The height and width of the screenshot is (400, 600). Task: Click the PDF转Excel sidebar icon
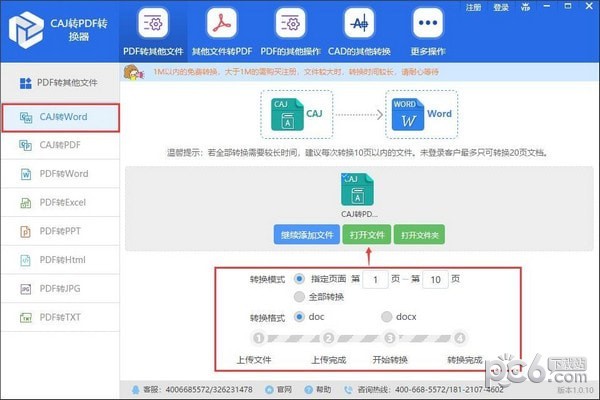(26, 202)
